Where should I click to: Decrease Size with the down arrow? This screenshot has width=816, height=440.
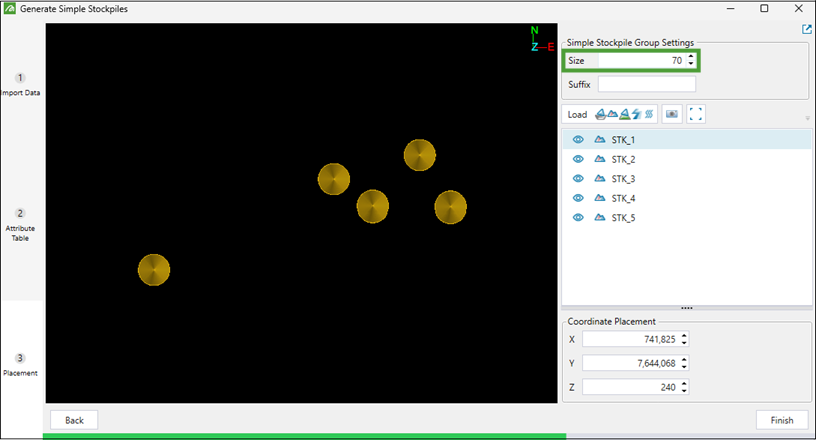691,64
